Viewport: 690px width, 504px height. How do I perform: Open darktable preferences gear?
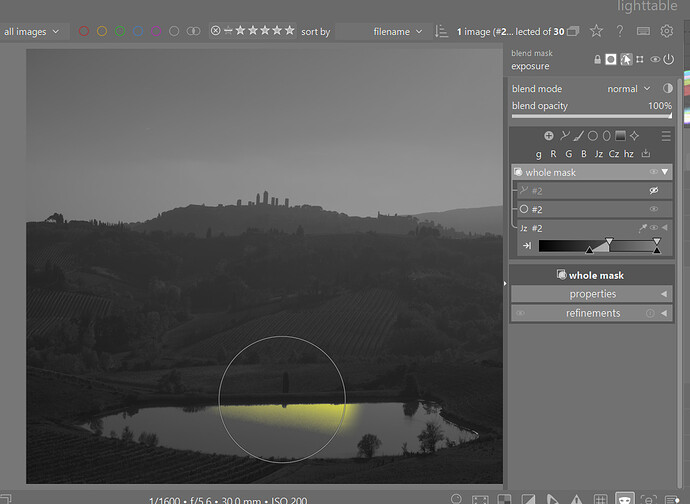[x=667, y=31]
